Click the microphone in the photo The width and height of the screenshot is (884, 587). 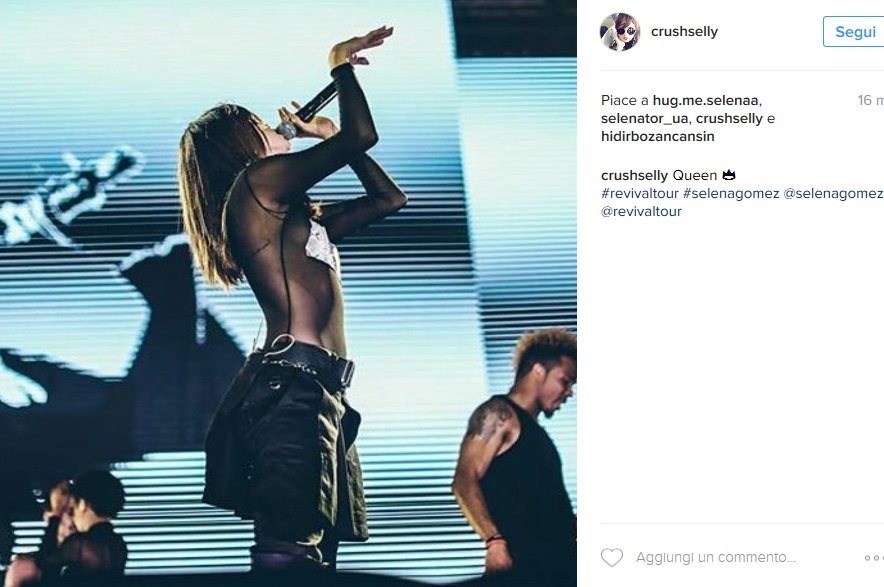pos(309,110)
